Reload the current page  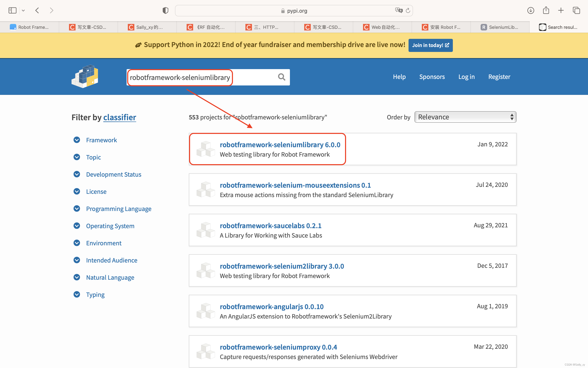click(x=408, y=10)
